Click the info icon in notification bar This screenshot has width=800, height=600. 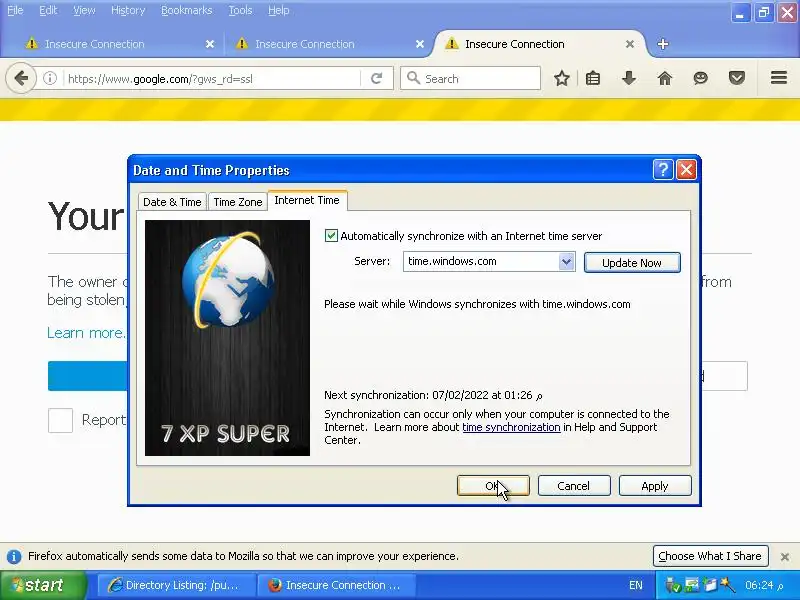pyautogui.click(x=14, y=557)
